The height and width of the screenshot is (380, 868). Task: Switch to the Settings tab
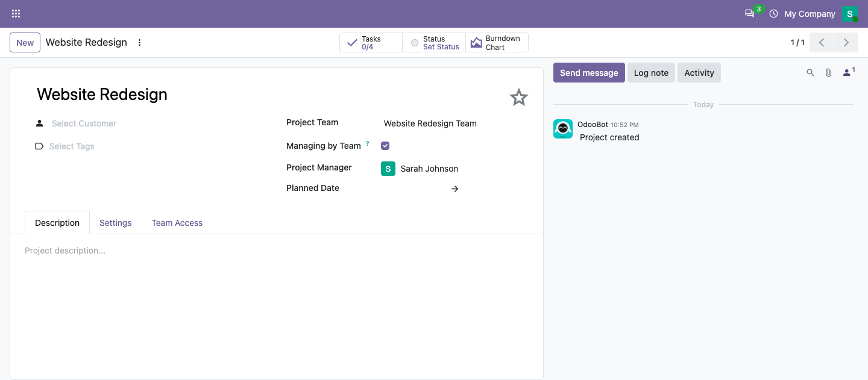pos(116,223)
